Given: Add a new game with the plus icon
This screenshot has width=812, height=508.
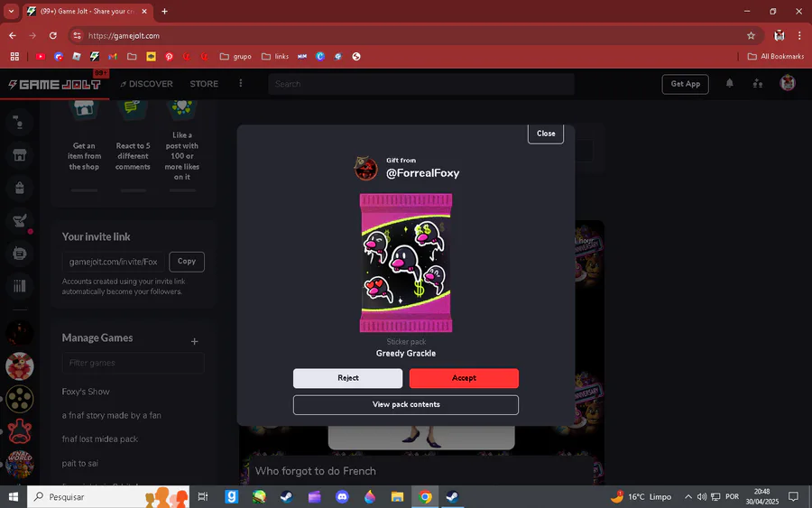Looking at the screenshot, I should 194,341.
